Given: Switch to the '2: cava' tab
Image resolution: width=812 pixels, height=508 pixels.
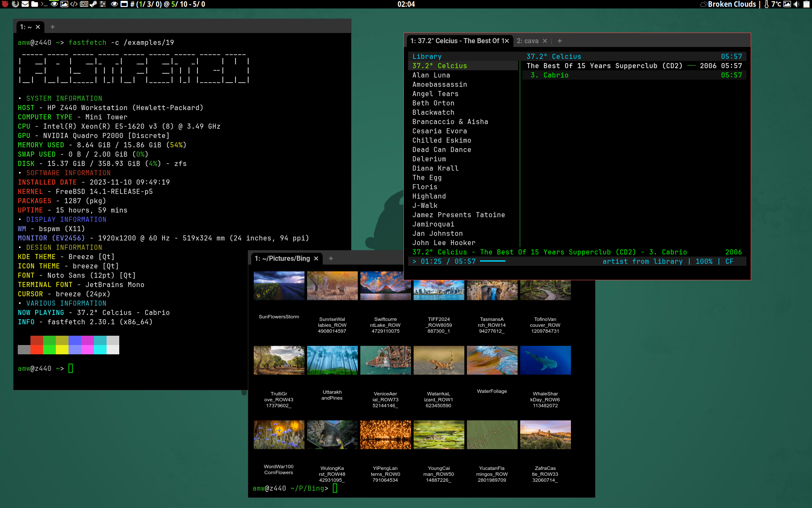Looking at the screenshot, I should (x=527, y=41).
